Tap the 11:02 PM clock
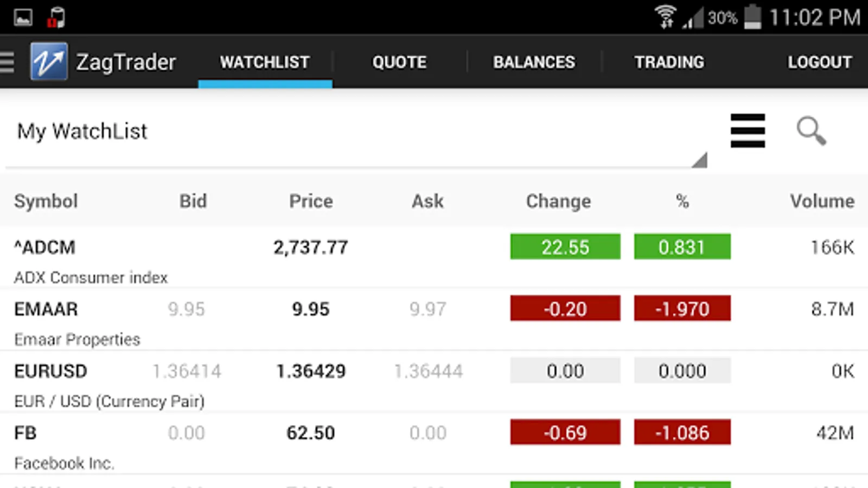 click(x=815, y=17)
